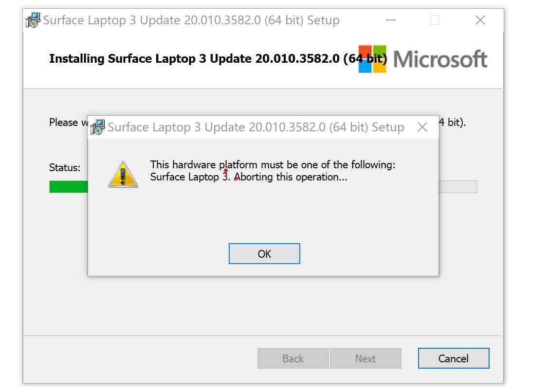Screen dimensions: 547x392
Task: Click the yellow warning triangle icon
Action: 123,174
